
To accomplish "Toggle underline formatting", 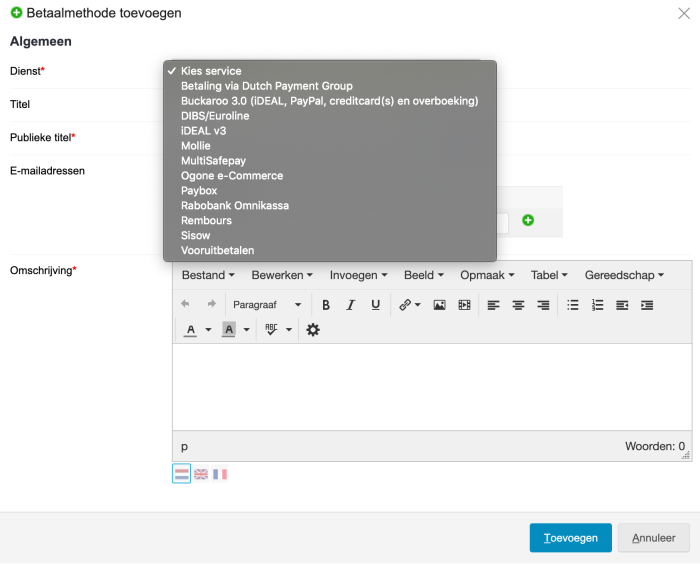I will 375,305.
